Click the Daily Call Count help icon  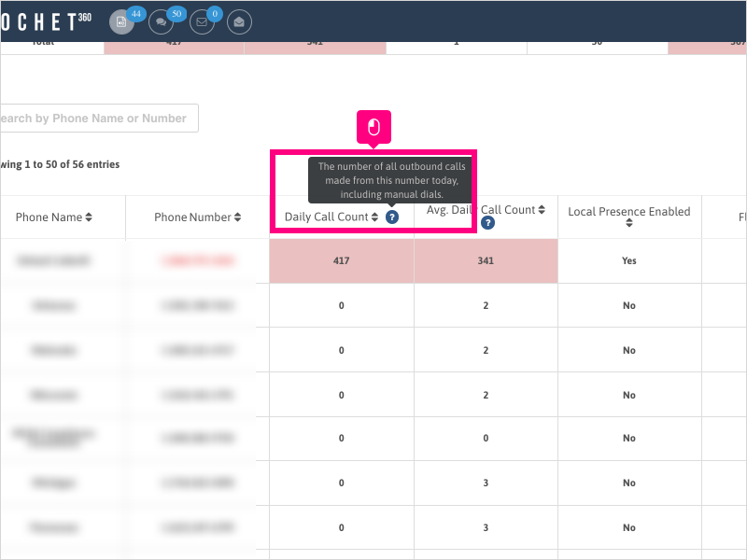(x=391, y=217)
